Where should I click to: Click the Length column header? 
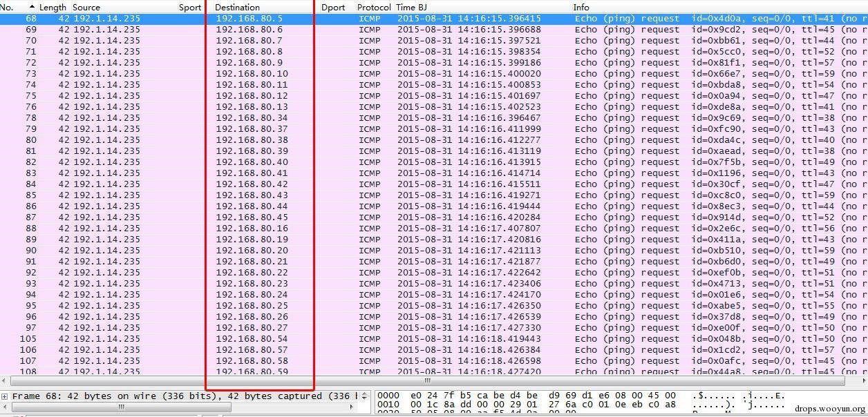click(x=53, y=7)
